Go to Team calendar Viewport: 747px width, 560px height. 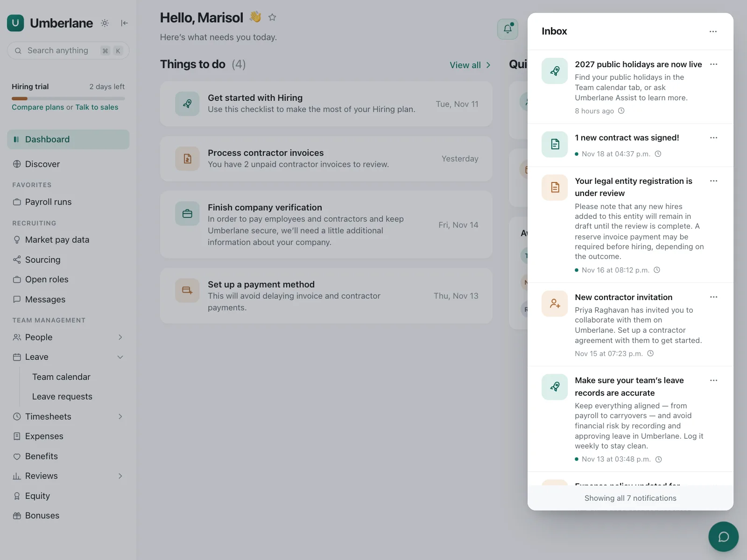pyautogui.click(x=61, y=377)
